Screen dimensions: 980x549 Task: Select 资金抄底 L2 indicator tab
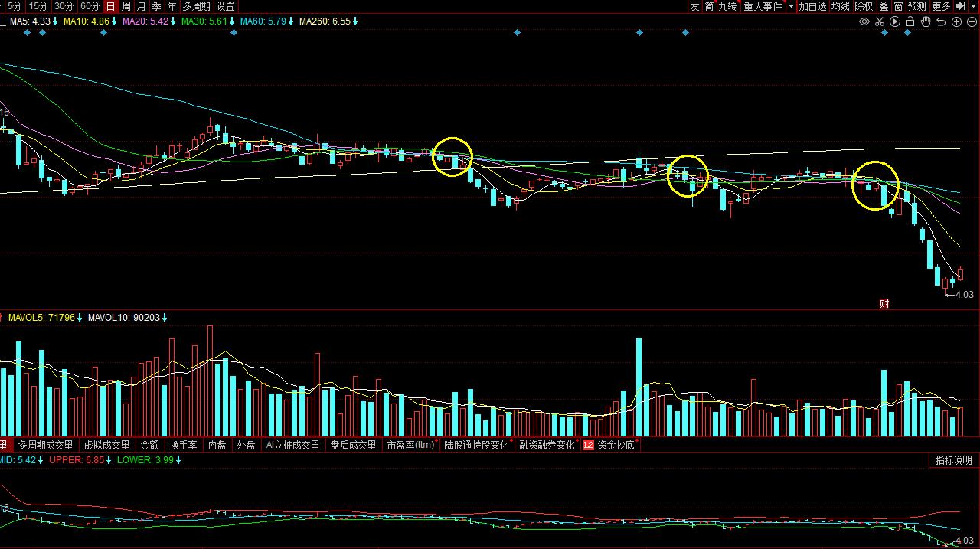(x=610, y=445)
